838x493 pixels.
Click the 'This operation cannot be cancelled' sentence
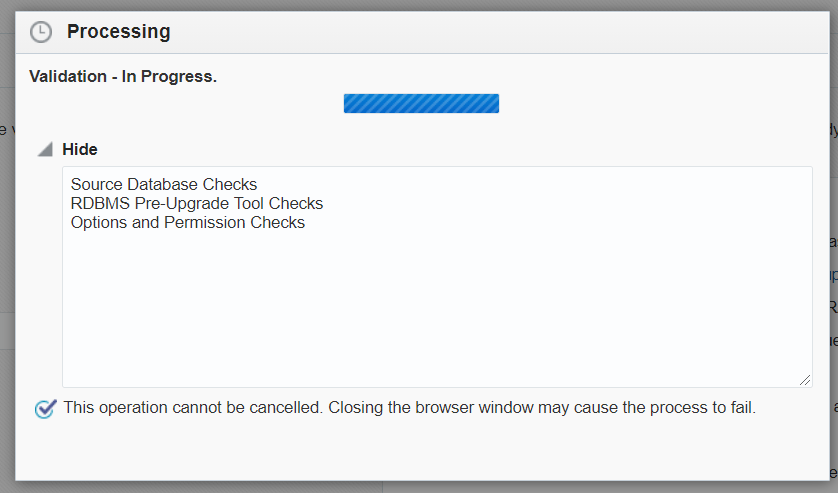(193, 408)
